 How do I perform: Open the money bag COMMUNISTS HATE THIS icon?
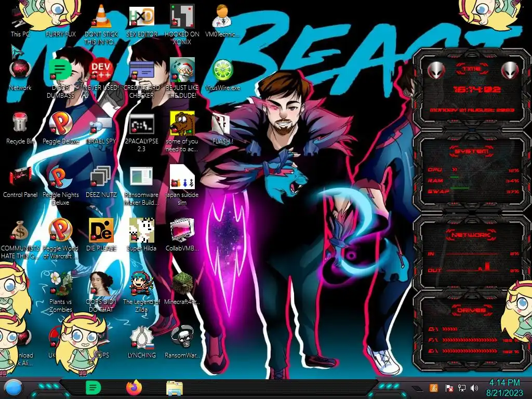pos(20,239)
